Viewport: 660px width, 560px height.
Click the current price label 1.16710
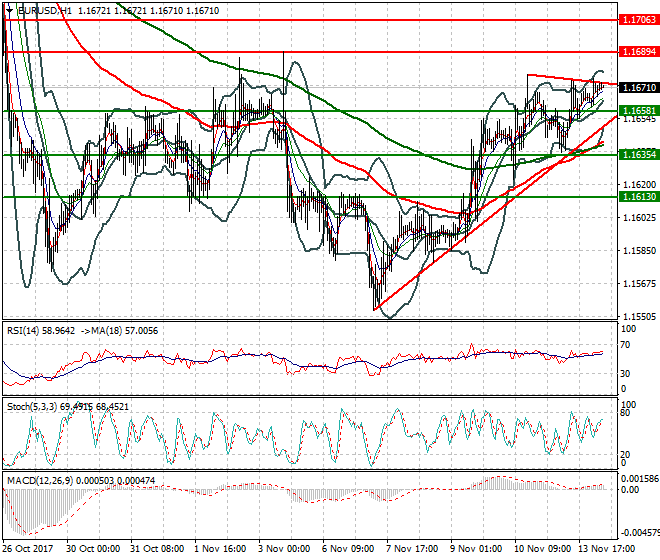coord(639,88)
